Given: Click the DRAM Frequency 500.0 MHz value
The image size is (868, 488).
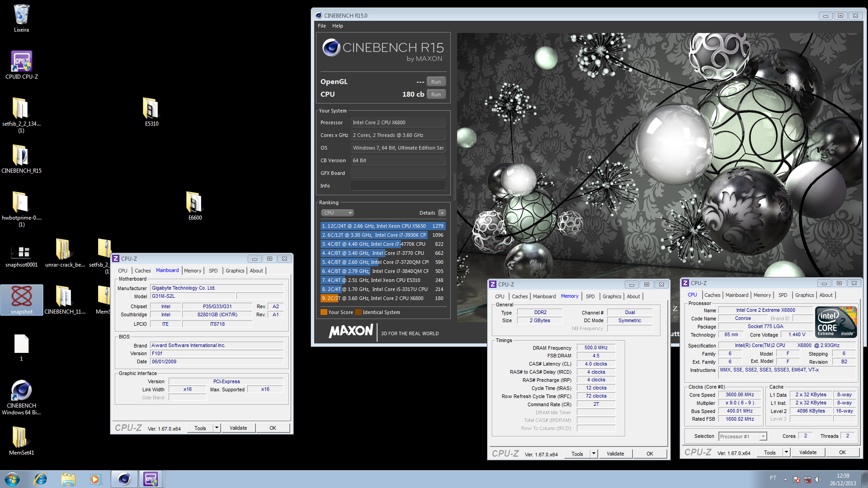Looking at the screenshot, I should tap(596, 348).
